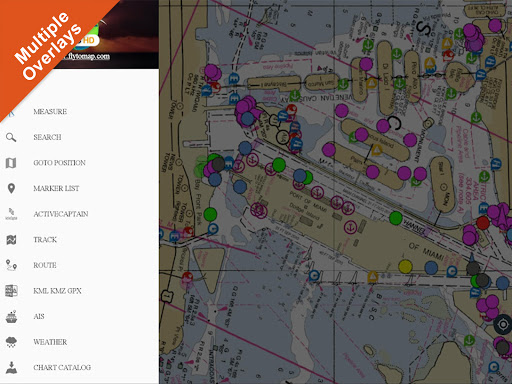This screenshot has height=384, width=512.
Task: Click the Route waypoints icon
Action: (x=11, y=265)
